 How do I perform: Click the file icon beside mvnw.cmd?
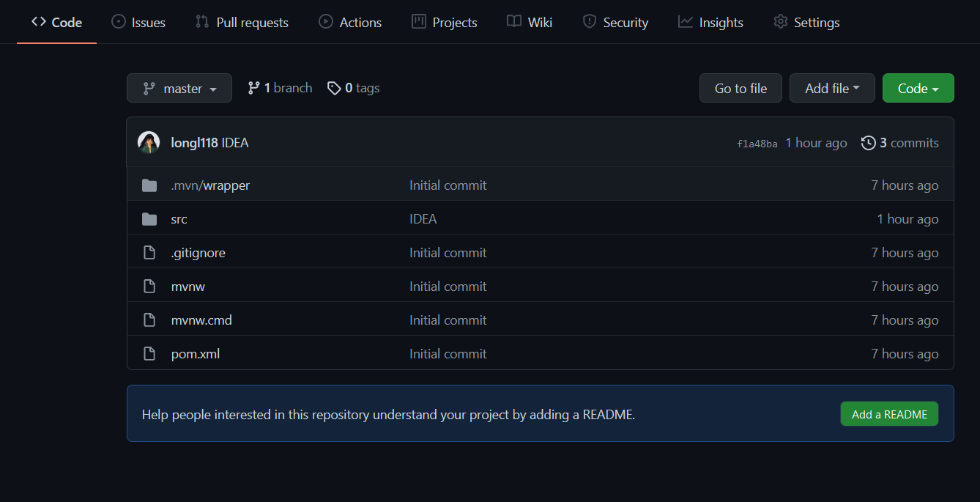coord(149,320)
